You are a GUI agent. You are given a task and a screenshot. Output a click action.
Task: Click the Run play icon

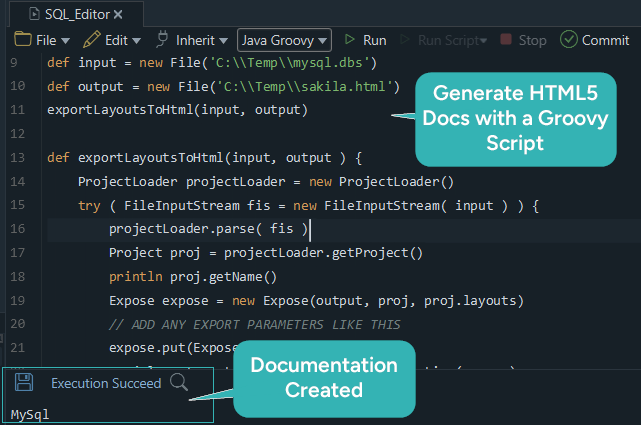[350, 40]
